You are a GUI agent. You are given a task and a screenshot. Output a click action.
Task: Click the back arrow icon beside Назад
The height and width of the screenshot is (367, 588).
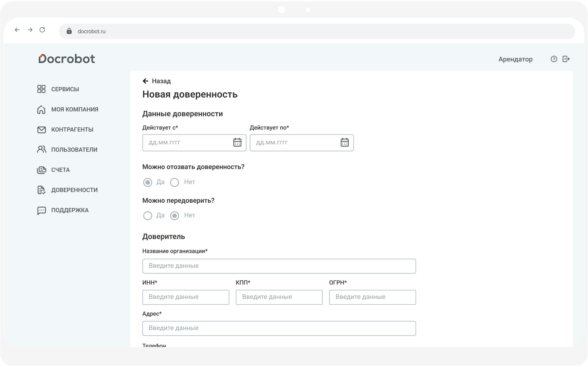145,81
